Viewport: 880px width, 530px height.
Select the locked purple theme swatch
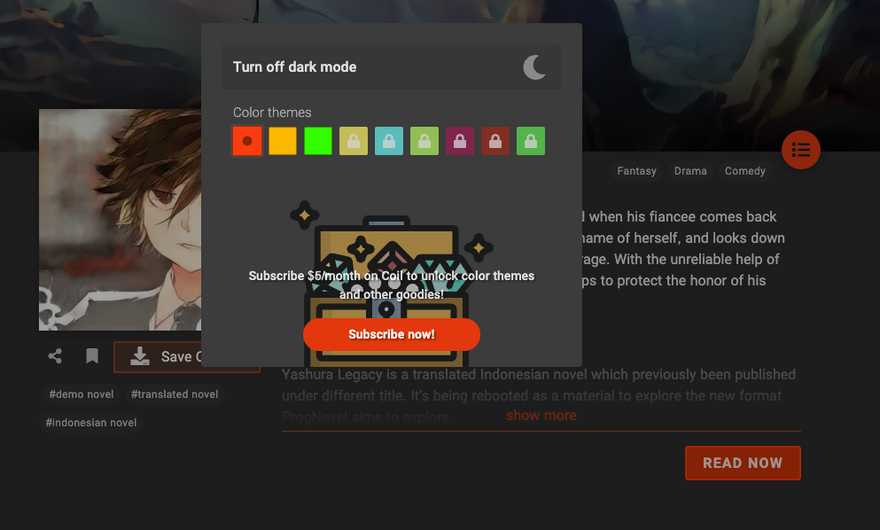(460, 141)
